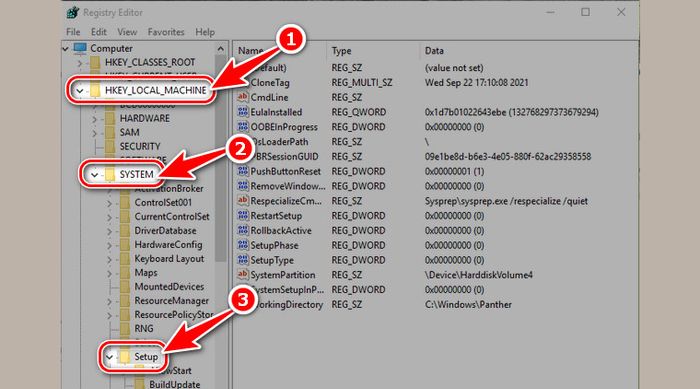700x389 pixels.
Task: Click the tree pane vertical scrollbar thumb
Action: (221, 159)
